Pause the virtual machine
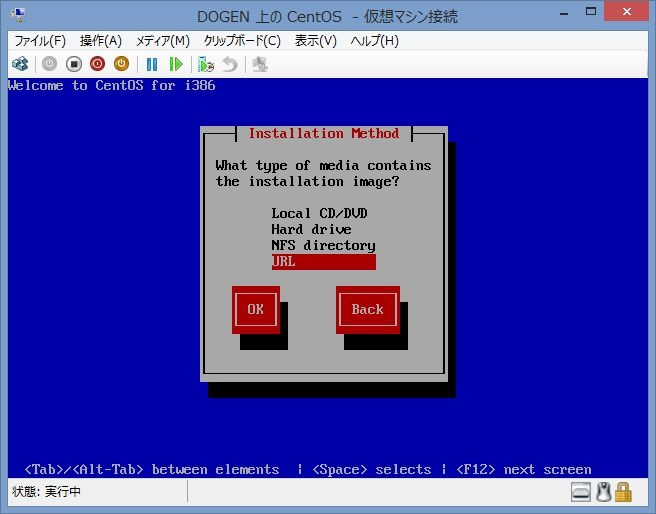This screenshot has width=656, height=514. point(152,64)
